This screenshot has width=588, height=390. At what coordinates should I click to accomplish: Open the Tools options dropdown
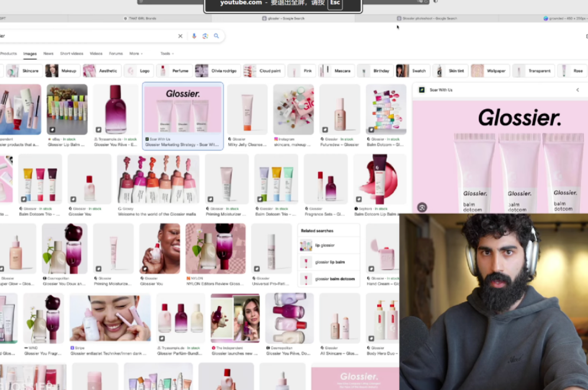click(x=166, y=54)
